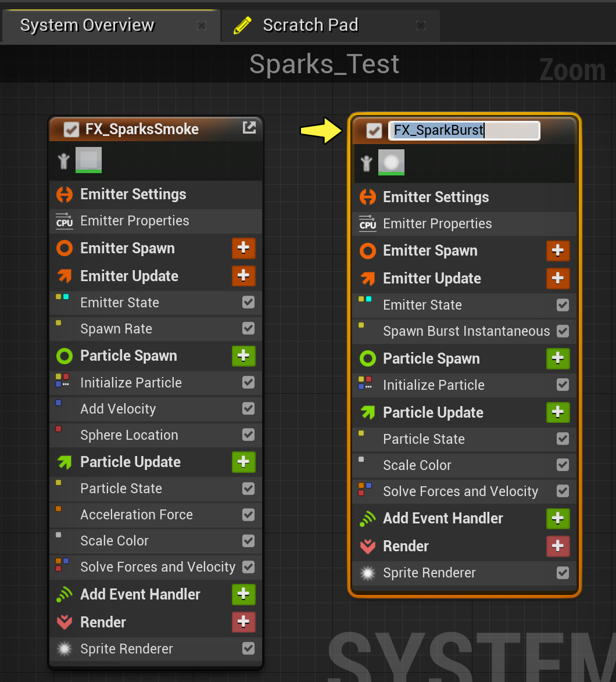This screenshot has height=682, width=616.
Task: Click the FX_SparkBurst name text field
Action: [464, 130]
